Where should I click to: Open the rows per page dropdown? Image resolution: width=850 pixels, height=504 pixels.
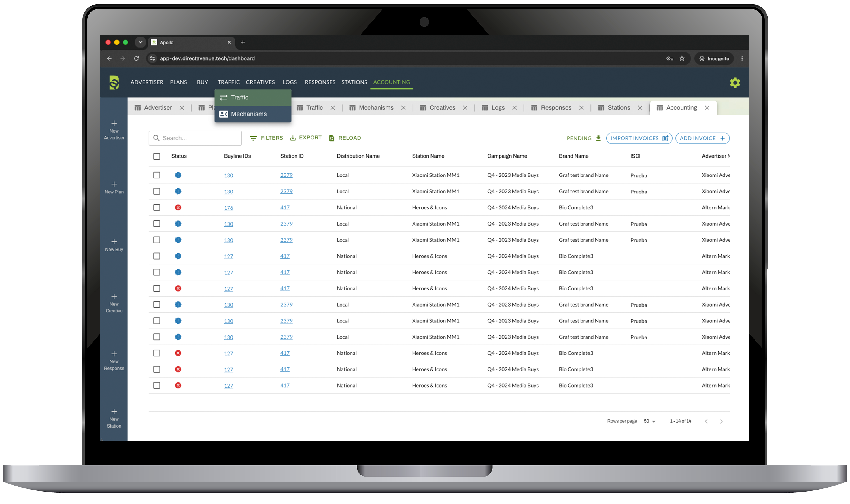pyautogui.click(x=649, y=421)
